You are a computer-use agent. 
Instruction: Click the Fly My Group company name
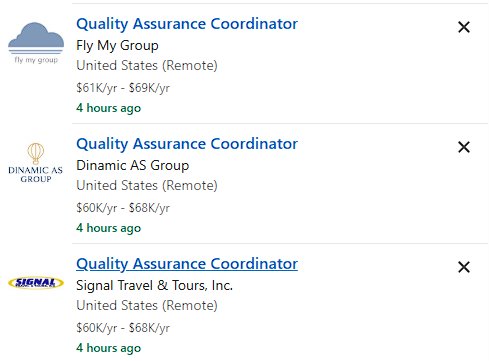[117, 46]
